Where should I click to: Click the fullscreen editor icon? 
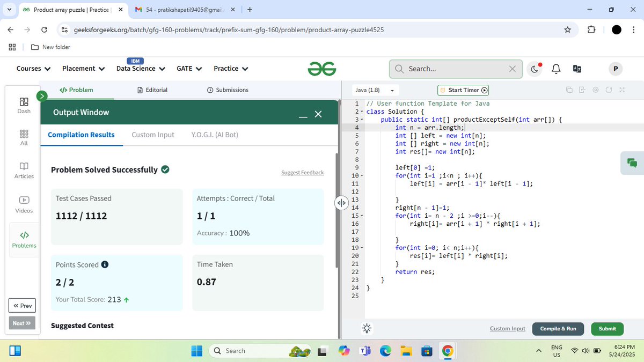click(623, 90)
